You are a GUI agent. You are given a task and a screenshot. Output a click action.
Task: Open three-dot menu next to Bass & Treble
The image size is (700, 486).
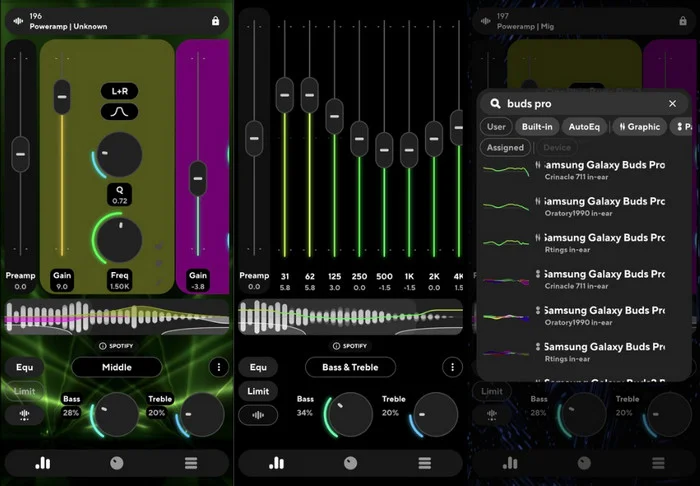[452, 367]
